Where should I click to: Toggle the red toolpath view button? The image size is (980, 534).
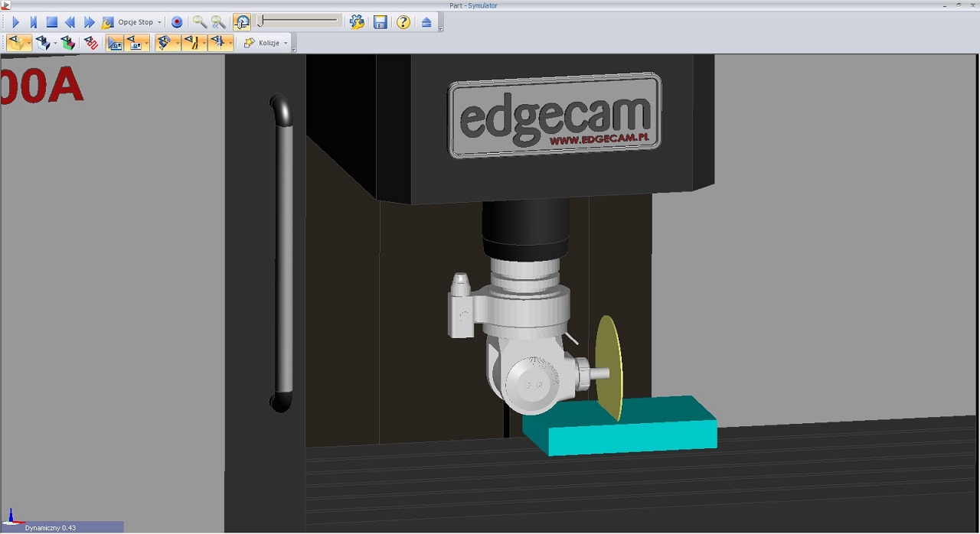[x=91, y=43]
